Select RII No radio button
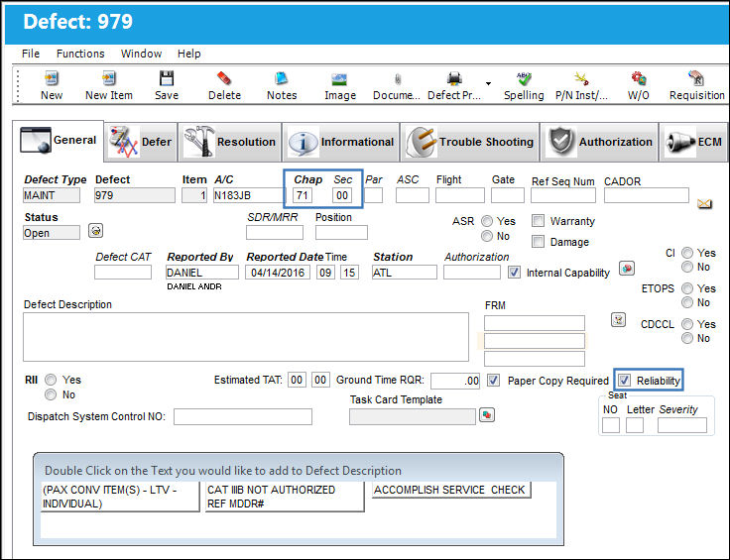This screenshot has width=730, height=560. [x=51, y=394]
